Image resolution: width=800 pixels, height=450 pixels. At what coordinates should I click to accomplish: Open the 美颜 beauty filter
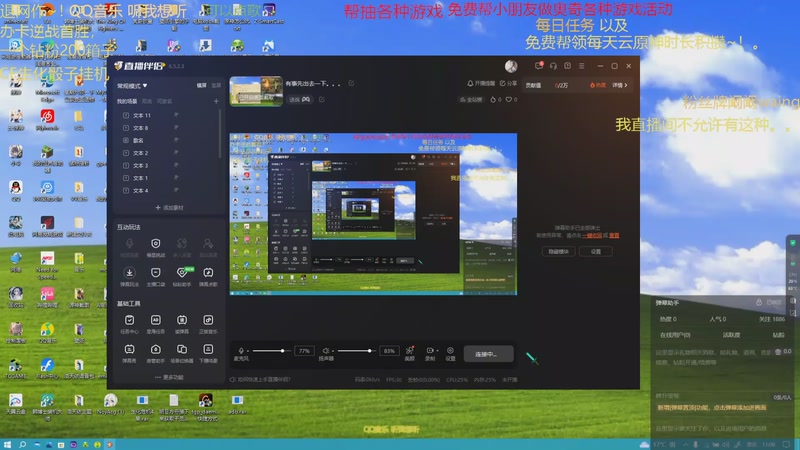tap(409, 353)
